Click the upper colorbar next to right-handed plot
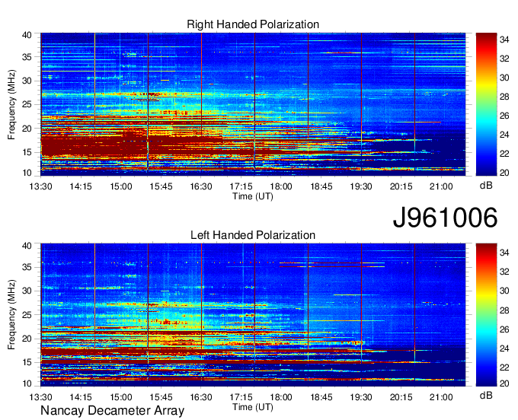518x420 pixels. tap(486, 104)
